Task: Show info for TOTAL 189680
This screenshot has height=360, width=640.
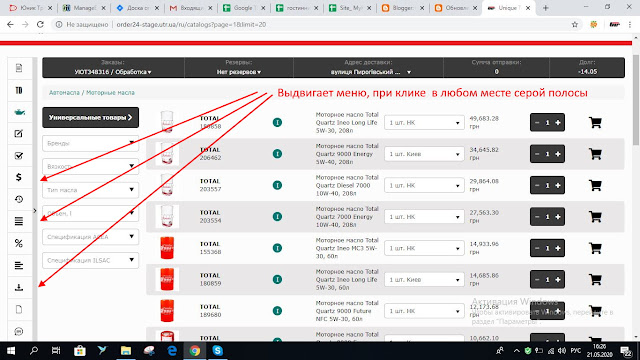Action: point(277,311)
